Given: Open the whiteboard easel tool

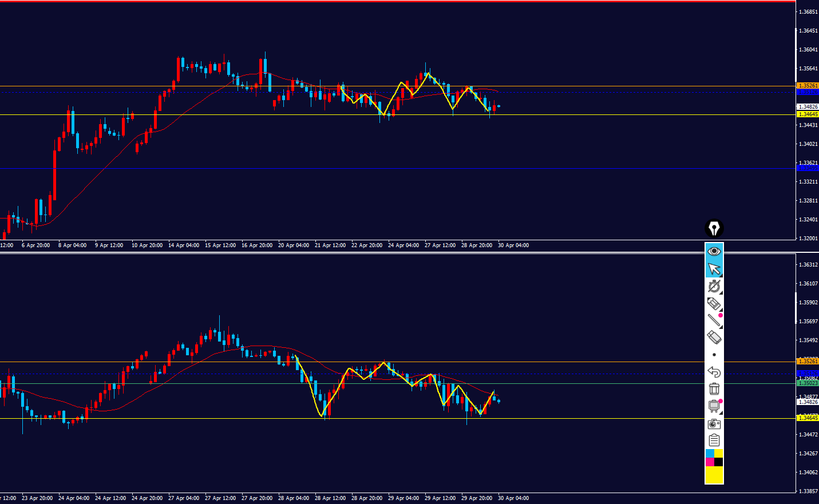Looking at the screenshot, I should point(714,406).
